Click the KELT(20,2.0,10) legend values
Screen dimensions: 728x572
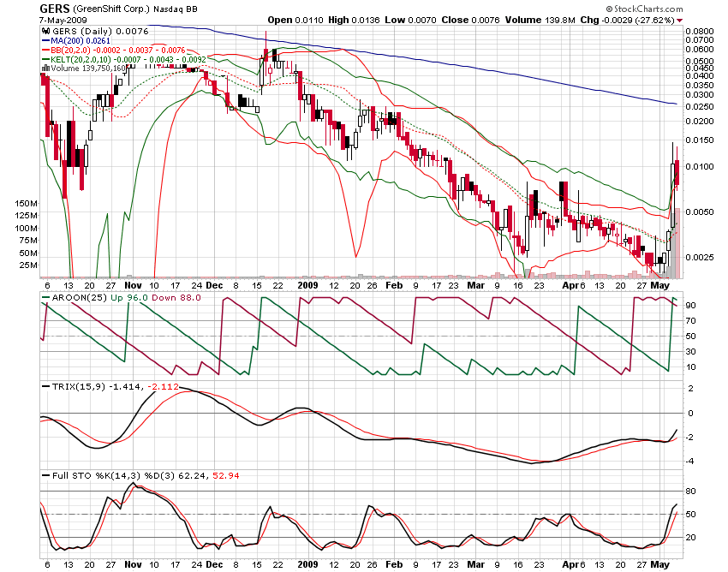(x=128, y=59)
